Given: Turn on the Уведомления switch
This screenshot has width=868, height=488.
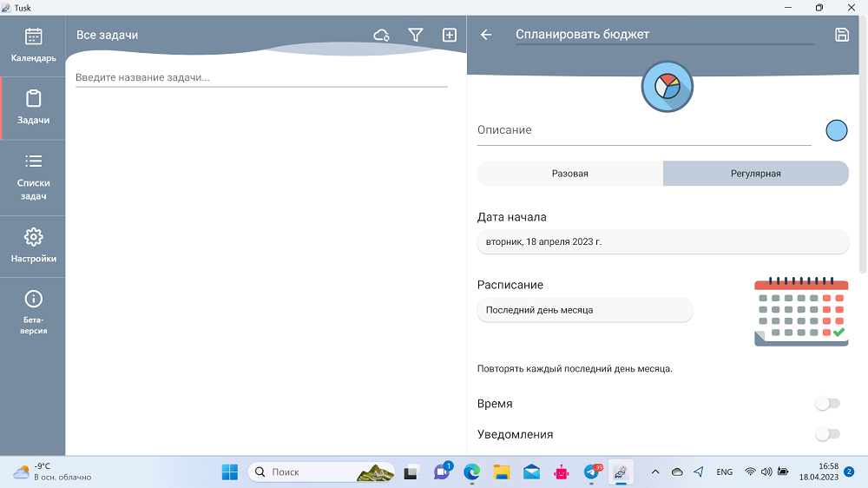Looking at the screenshot, I should point(828,434).
